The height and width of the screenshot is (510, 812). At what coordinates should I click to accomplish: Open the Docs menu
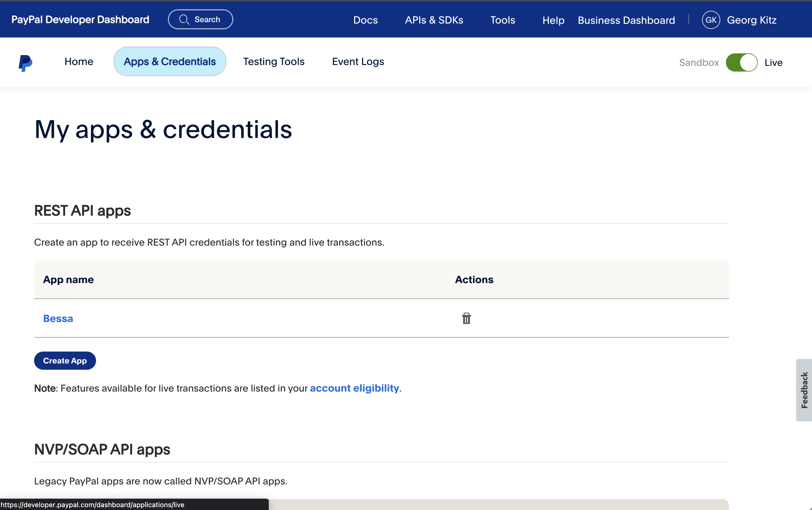[365, 20]
